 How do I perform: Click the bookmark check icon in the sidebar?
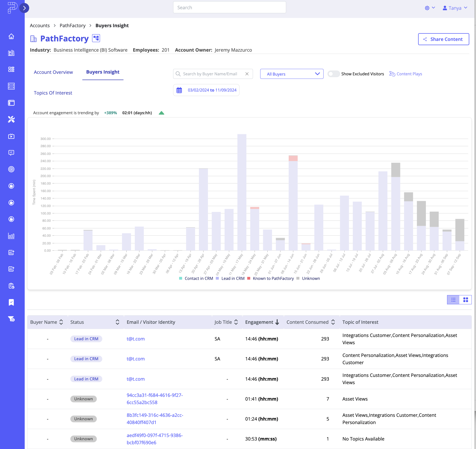point(12,302)
